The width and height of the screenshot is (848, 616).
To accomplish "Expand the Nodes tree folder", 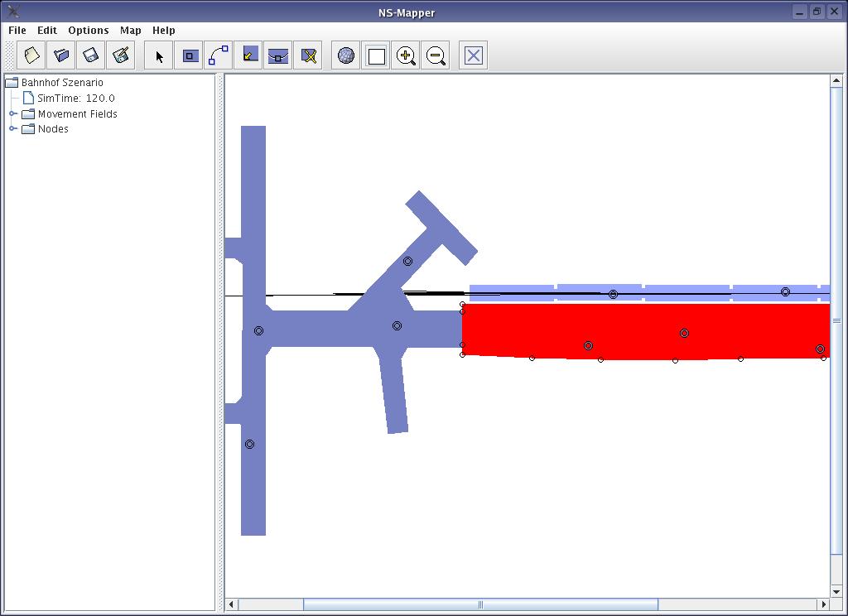I will click(x=13, y=128).
